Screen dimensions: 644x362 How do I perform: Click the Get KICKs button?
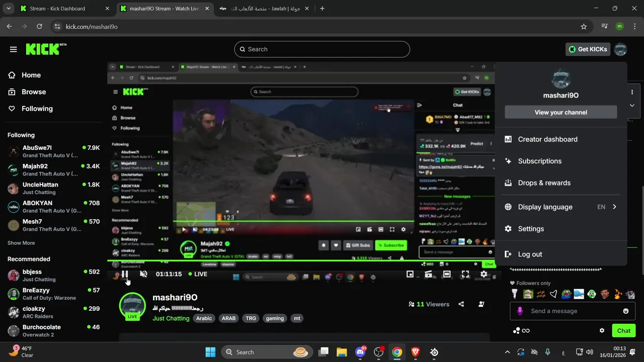coord(588,49)
